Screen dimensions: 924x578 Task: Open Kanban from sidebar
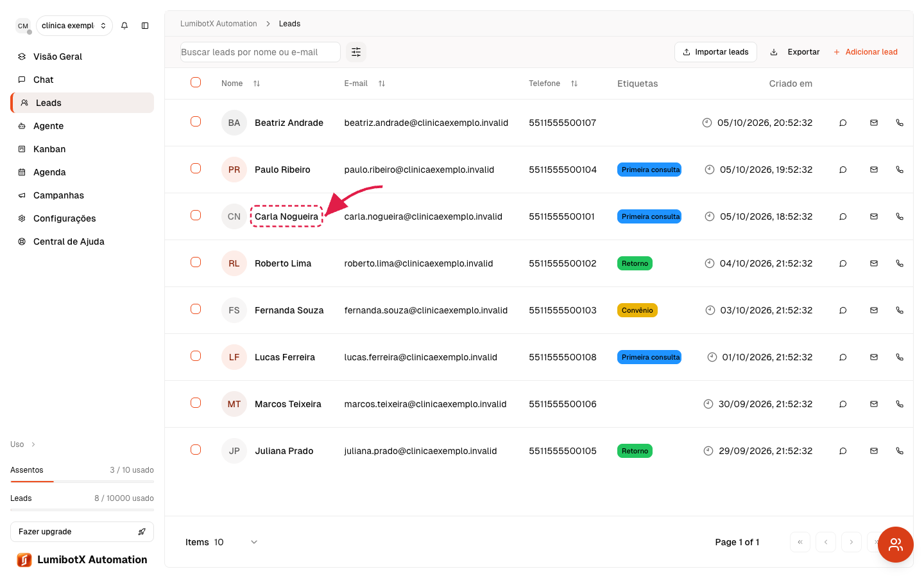click(x=82, y=149)
